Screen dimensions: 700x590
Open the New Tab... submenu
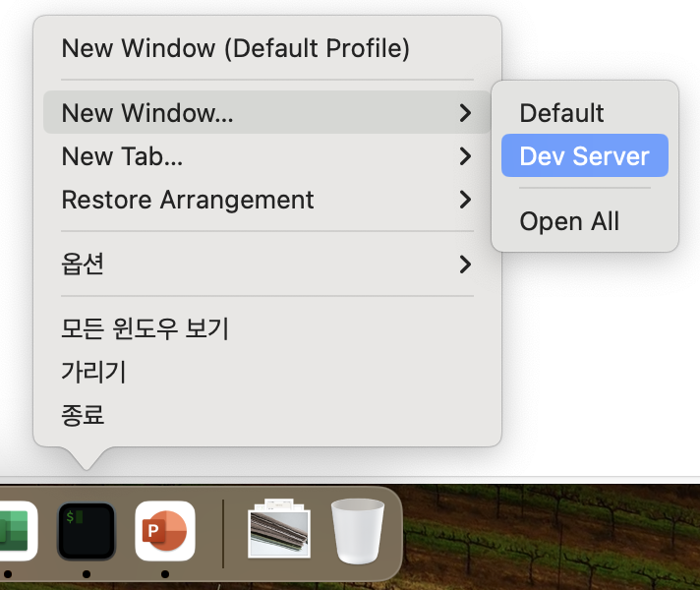tap(267, 156)
